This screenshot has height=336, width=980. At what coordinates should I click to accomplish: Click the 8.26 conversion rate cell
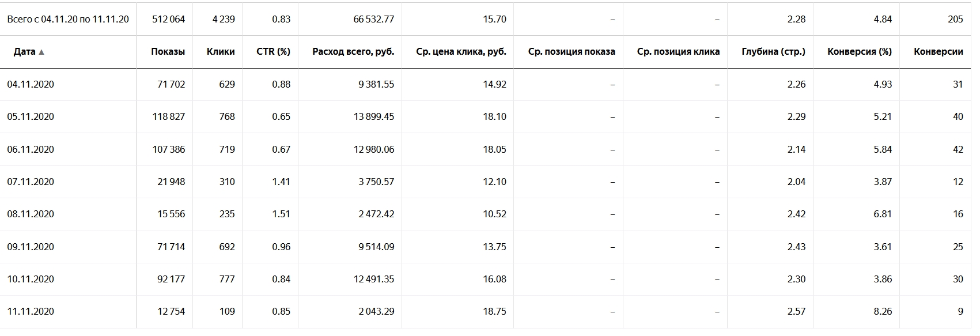click(882, 311)
